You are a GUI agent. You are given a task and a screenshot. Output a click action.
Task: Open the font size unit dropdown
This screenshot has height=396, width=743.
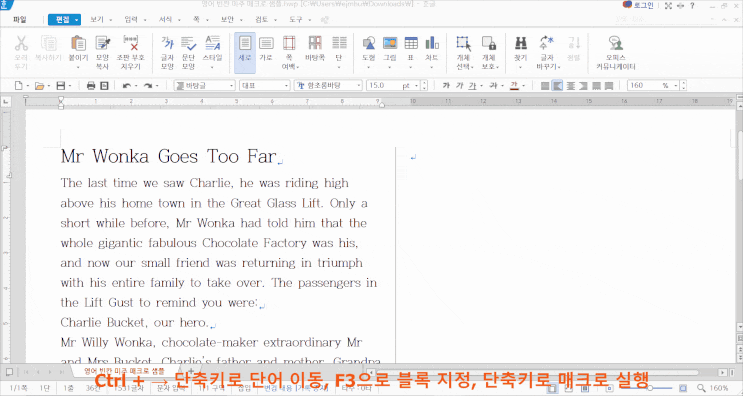[x=417, y=86]
